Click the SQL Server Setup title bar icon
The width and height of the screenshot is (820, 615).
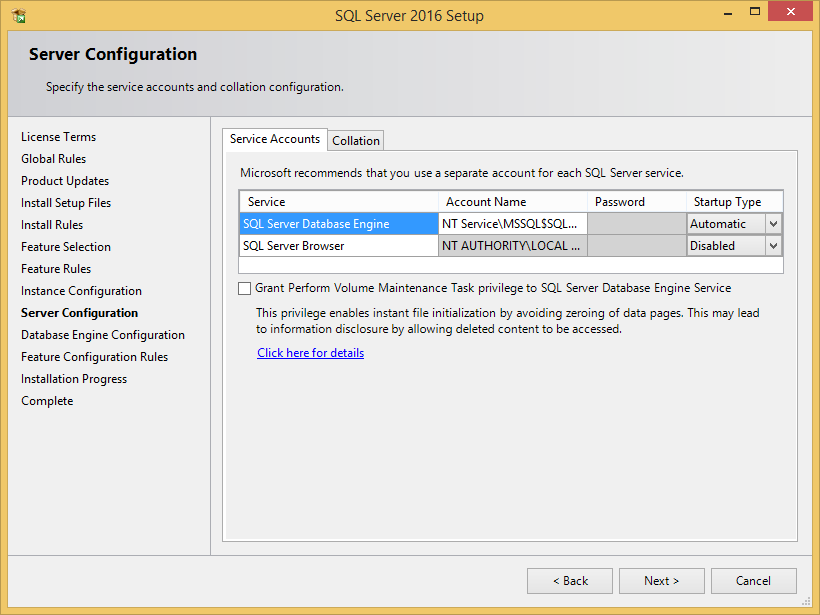pyautogui.click(x=19, y=16)
